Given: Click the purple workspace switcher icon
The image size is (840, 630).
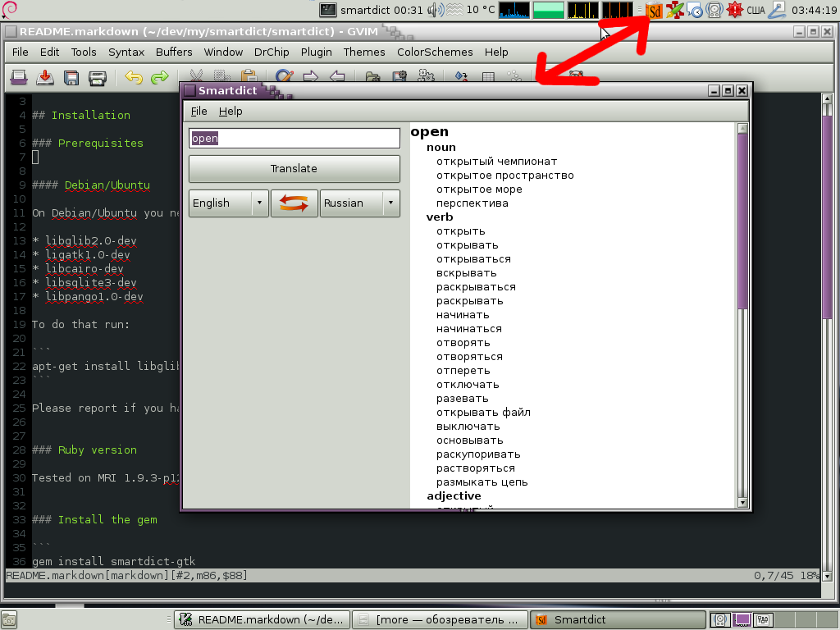Looking at the screenshot, I should (742, 620).
